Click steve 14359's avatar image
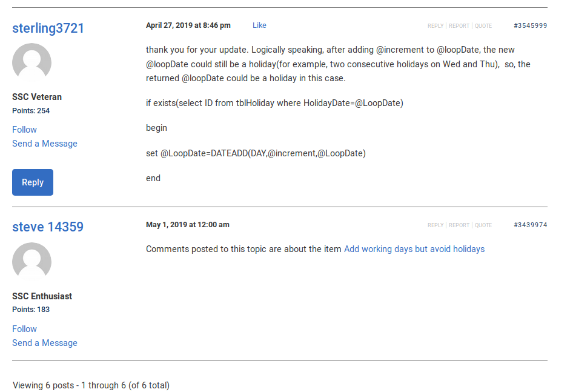Screen dimensions: 573x392 tap(31, 262)
